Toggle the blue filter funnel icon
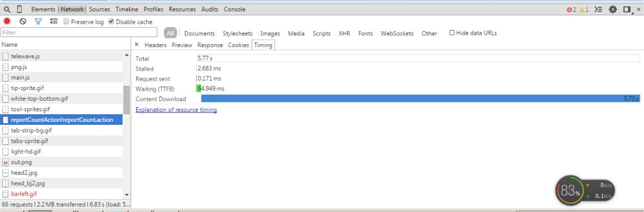 click(x=38, y=21)
